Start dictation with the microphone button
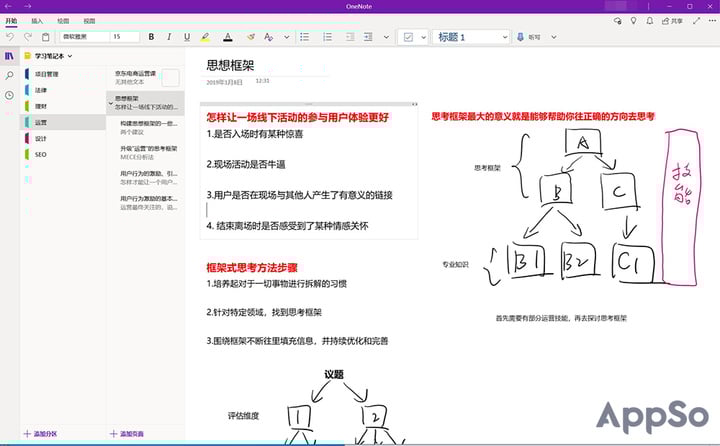The width and height of the screenshot is (720, 446). point(520,37)
